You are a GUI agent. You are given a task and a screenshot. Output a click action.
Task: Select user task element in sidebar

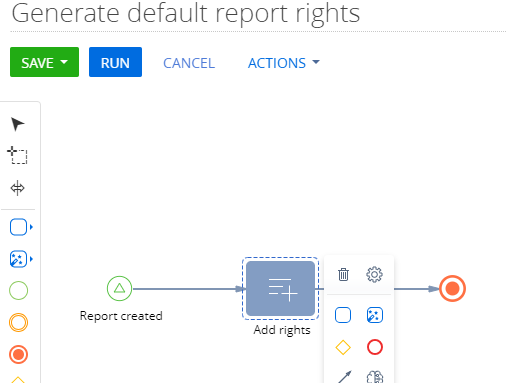click(18, 227)
